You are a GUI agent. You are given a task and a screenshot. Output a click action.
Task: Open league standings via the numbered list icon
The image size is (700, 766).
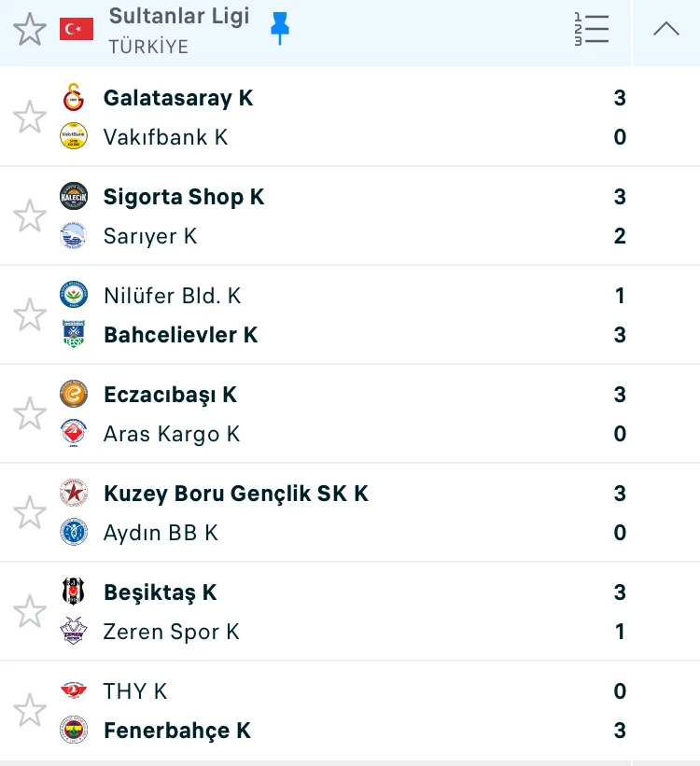coord(591,30)
